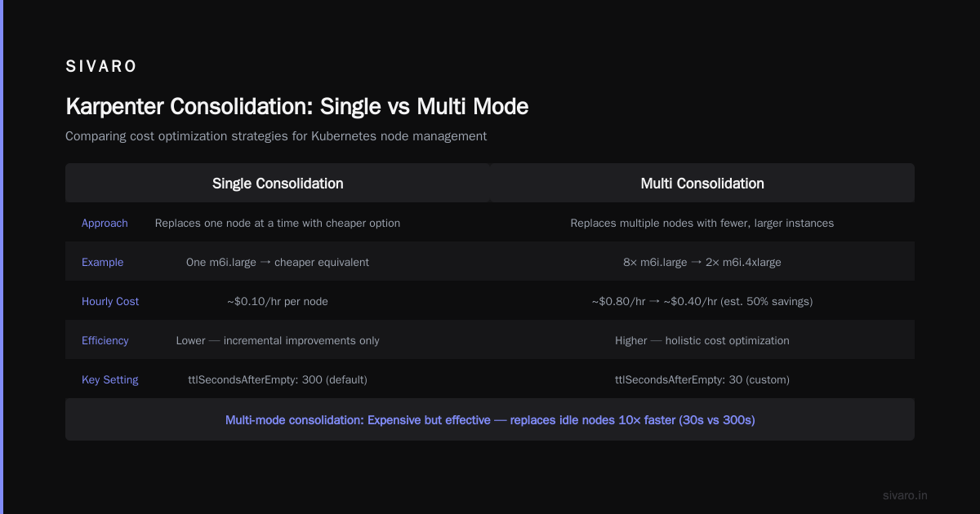The image size is (980, 514).
Task: Click the 'One m6i.large → cheaper equivalent' cell
Action: tap(278, 262)
